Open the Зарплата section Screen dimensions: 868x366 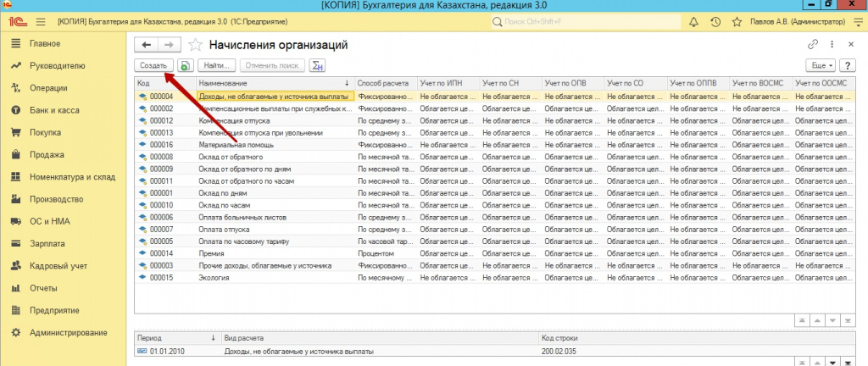tap(47, 243)
